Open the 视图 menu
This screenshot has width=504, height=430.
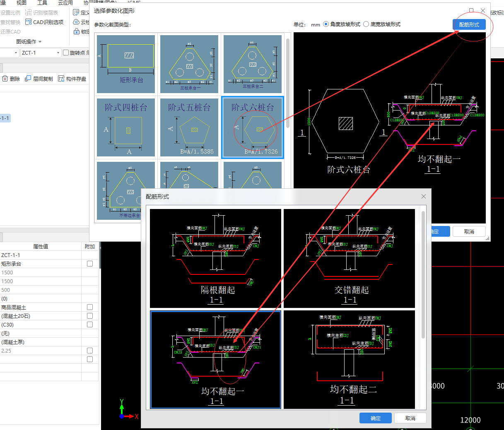pyautogui.click(x=21, y=2)
